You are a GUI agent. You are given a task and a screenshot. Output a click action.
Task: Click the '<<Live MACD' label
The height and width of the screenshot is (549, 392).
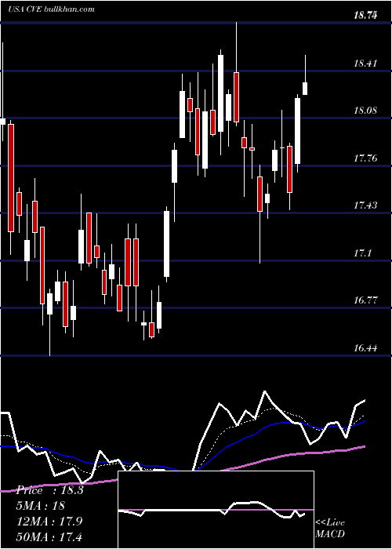pos(330,528)
